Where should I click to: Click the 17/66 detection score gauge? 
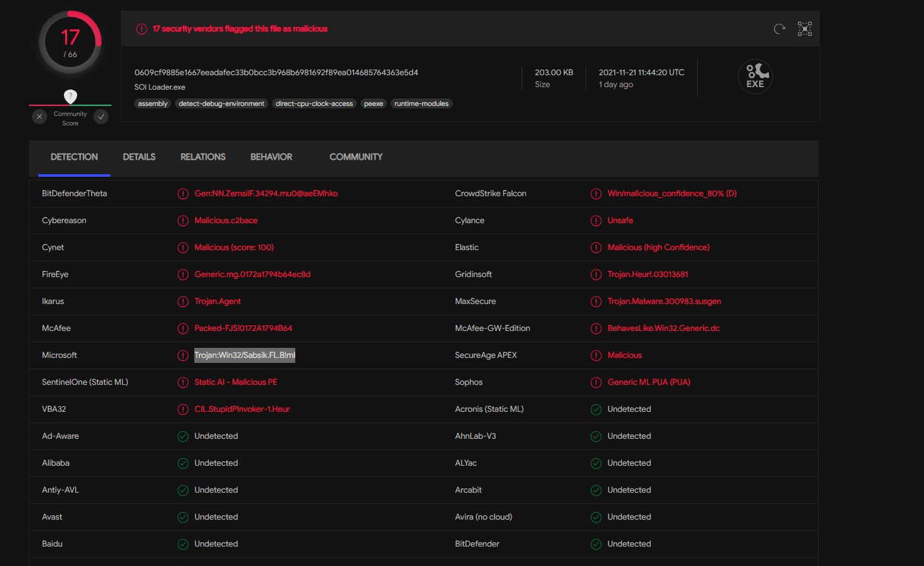pos(70,43)
